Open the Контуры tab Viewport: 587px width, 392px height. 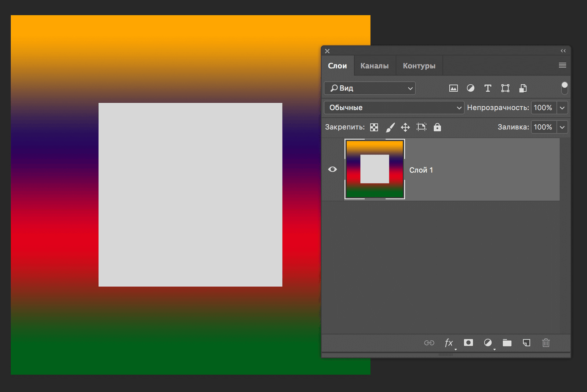click(419, 65)
